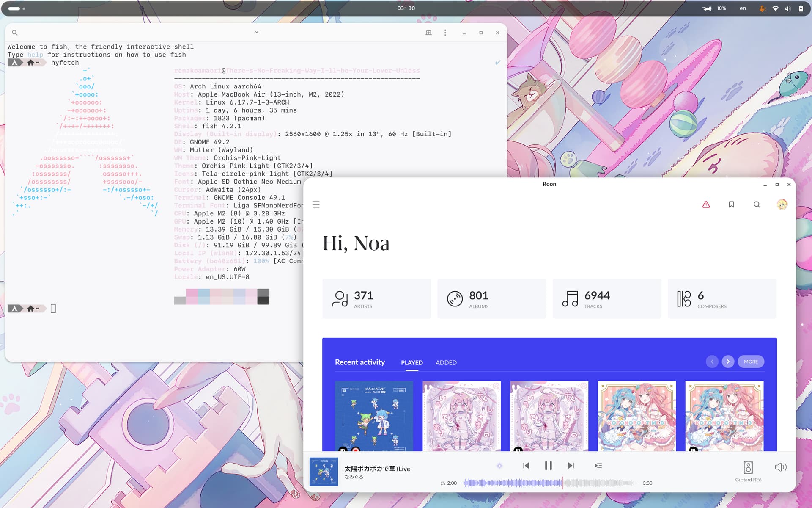Pause the current track
The height and width of the screenshot is (508, 812).
coord(548,466)
